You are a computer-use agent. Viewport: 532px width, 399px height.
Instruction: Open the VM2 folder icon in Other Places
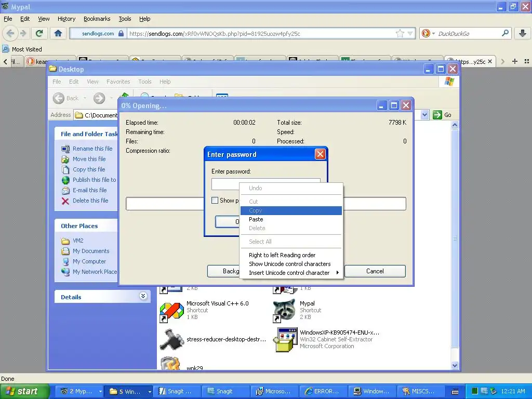tap(65, 241)
